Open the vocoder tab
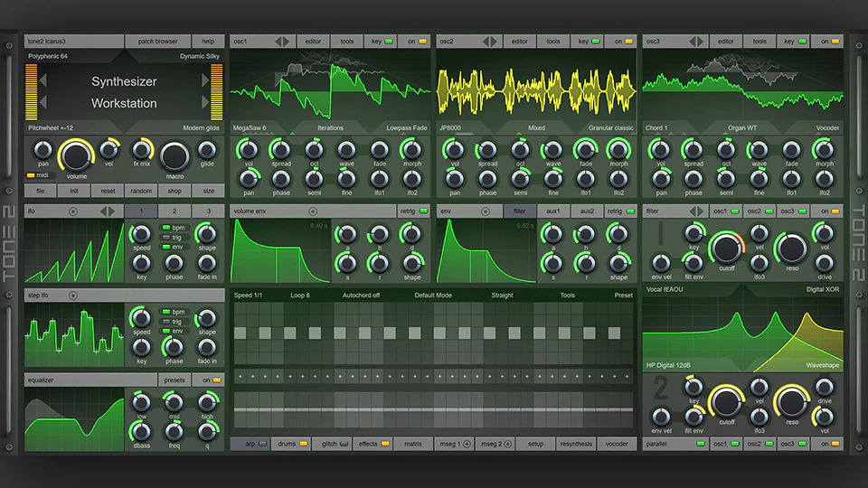The image size is (868, 488). (617, 444)
